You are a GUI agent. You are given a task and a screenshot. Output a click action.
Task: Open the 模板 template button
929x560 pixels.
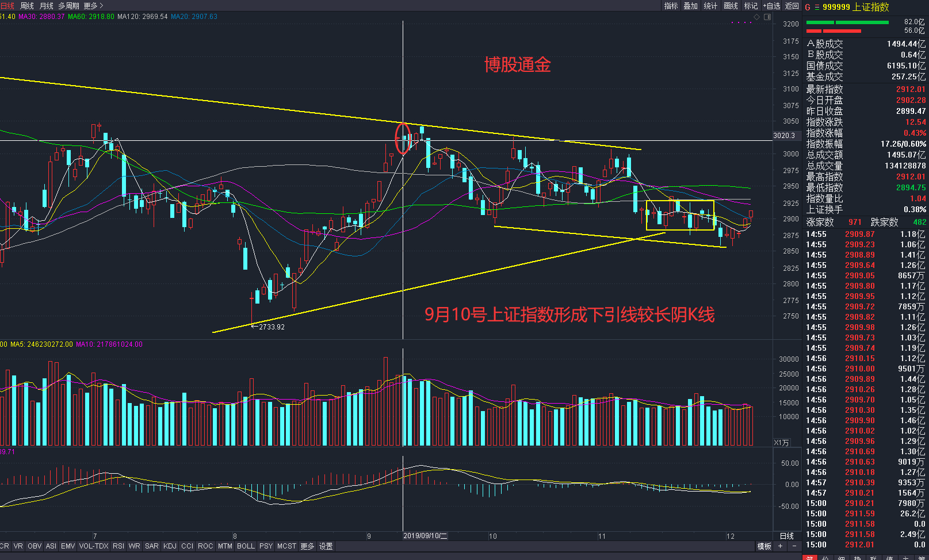764,546
